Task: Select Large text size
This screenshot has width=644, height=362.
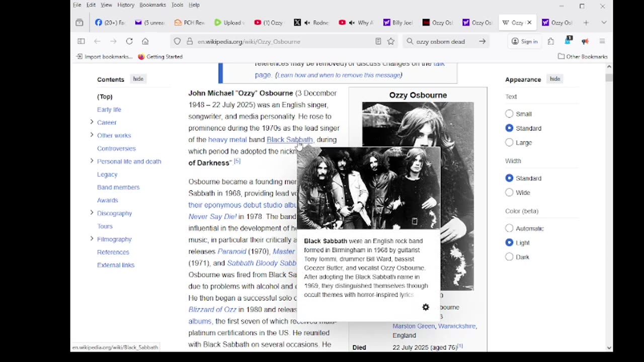Action: (x=509, y=142)
